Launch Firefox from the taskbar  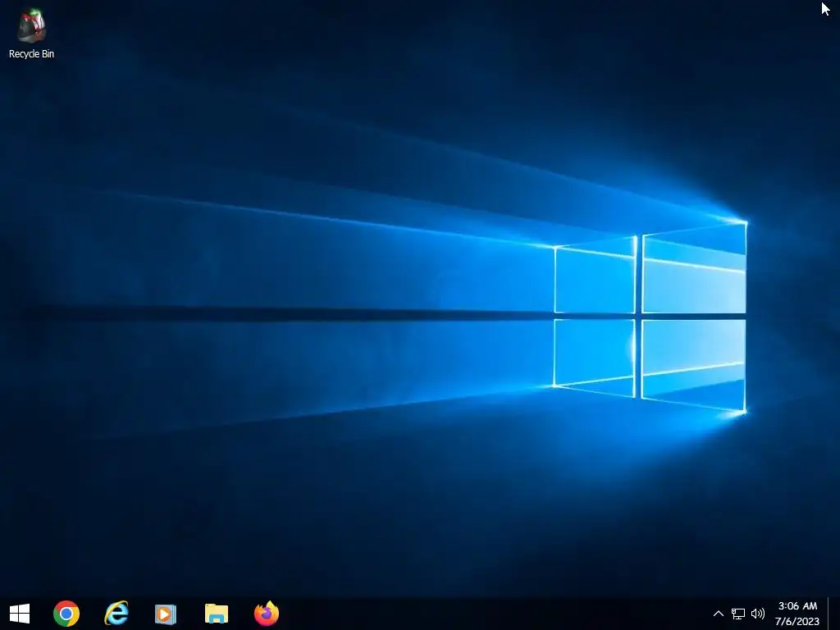(267, 614)
